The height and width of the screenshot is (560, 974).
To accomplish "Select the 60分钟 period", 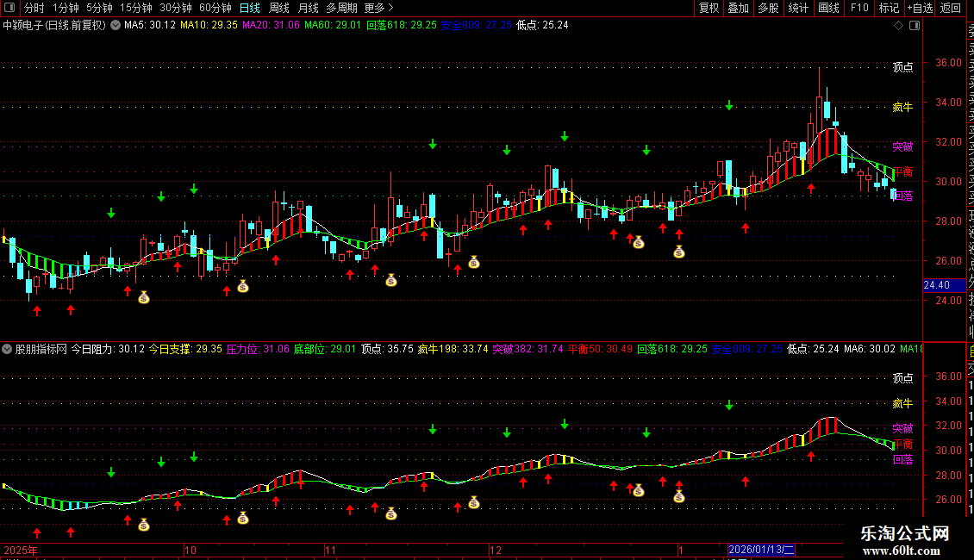I will pyautogui.click(x=215, y=8).
